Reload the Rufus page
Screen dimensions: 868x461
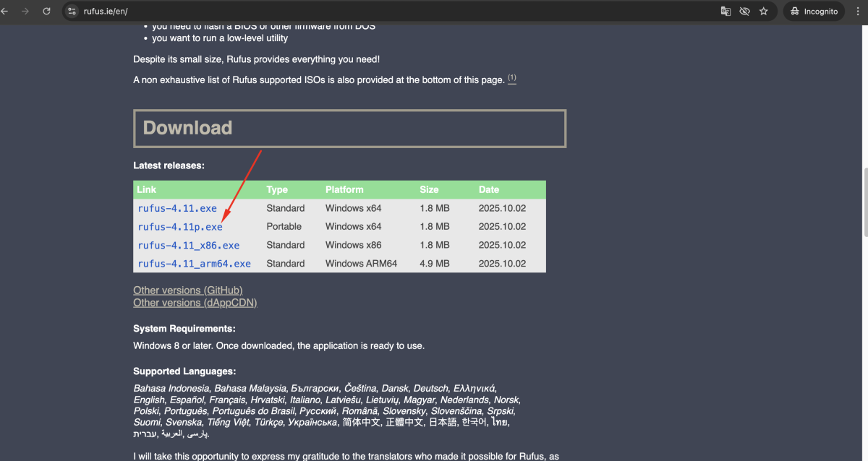(x=47, y=12)
